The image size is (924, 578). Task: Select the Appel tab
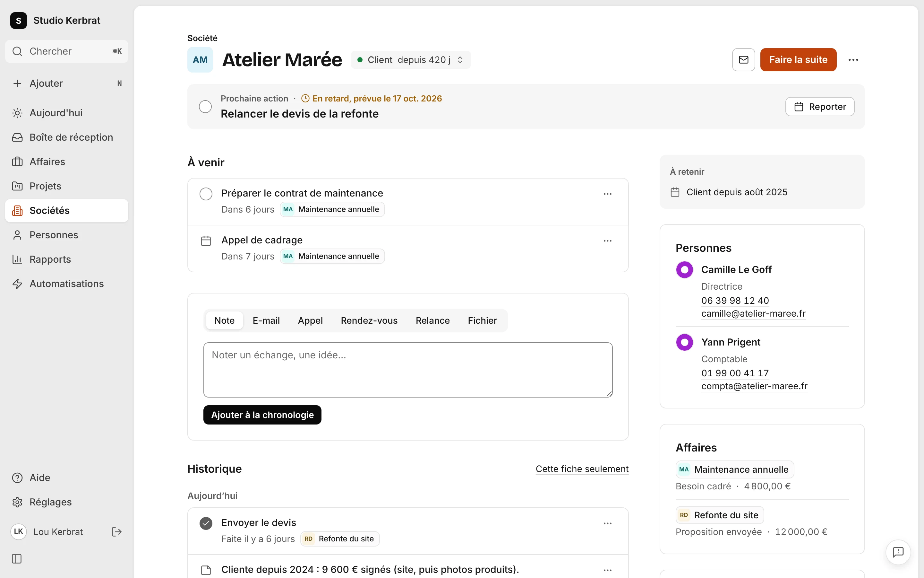[310, 320]
